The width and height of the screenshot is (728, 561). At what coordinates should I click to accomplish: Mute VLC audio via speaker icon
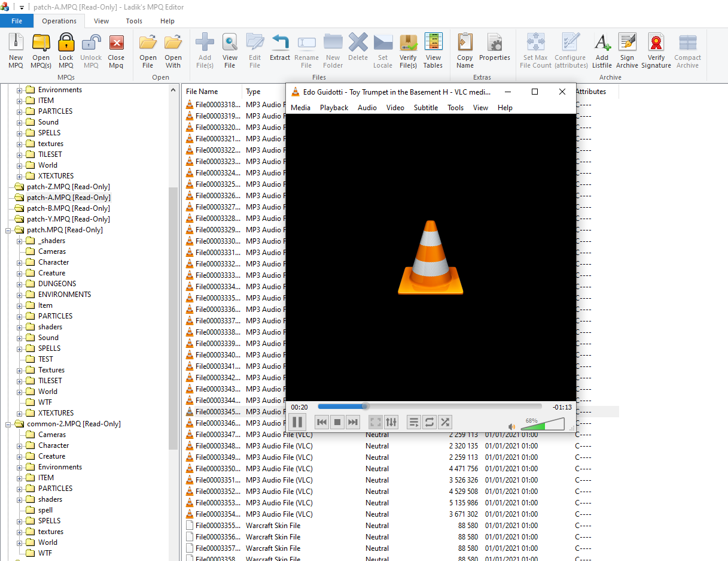511,426
